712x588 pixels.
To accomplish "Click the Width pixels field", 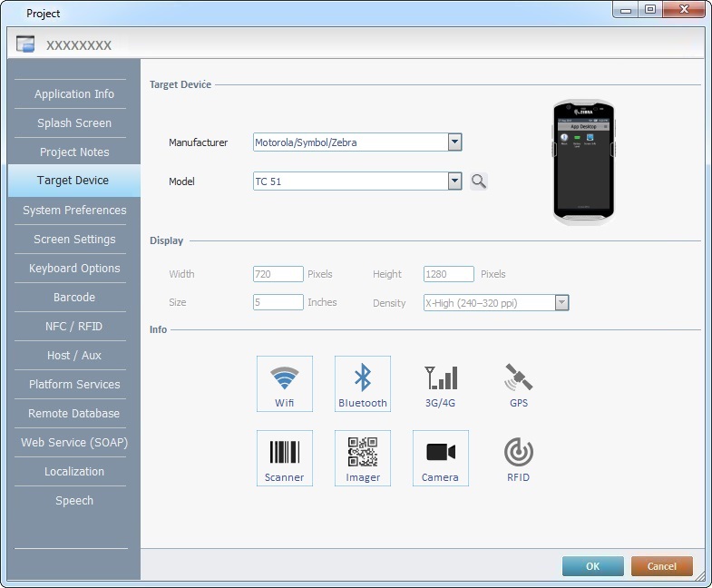I will point(278,274).
